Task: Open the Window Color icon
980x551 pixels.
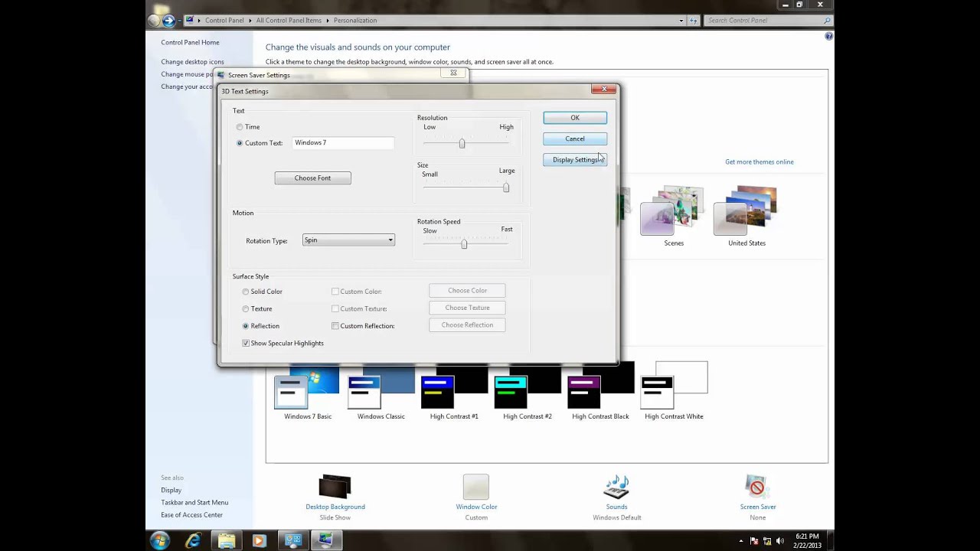Action: click(476, 487)
